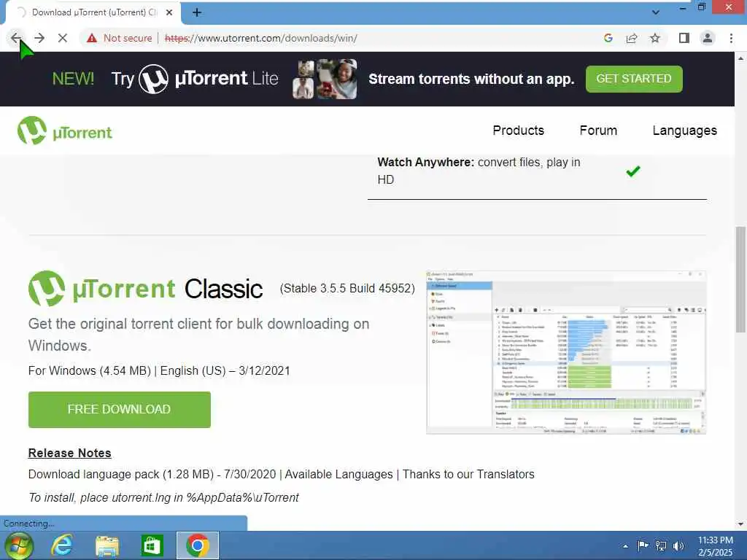Open the Forum link

coord(598,131)
